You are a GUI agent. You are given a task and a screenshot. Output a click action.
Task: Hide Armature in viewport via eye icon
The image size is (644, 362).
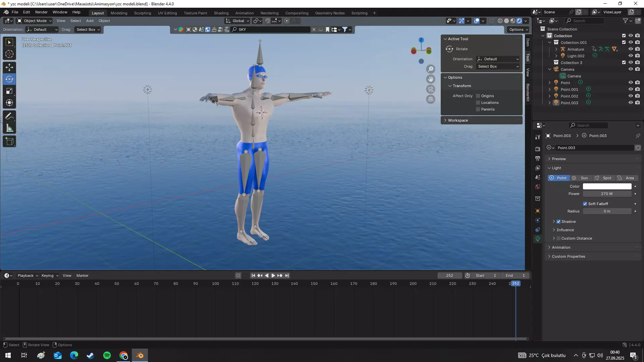[631, 49]
